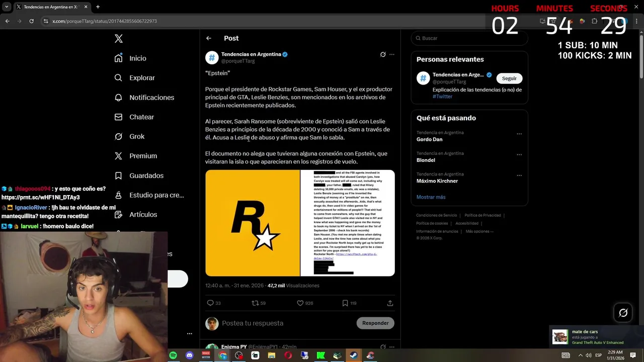Open the browser three-dot menu
The height and width of the screenshot is (362, 644).
tap(637, 21)
